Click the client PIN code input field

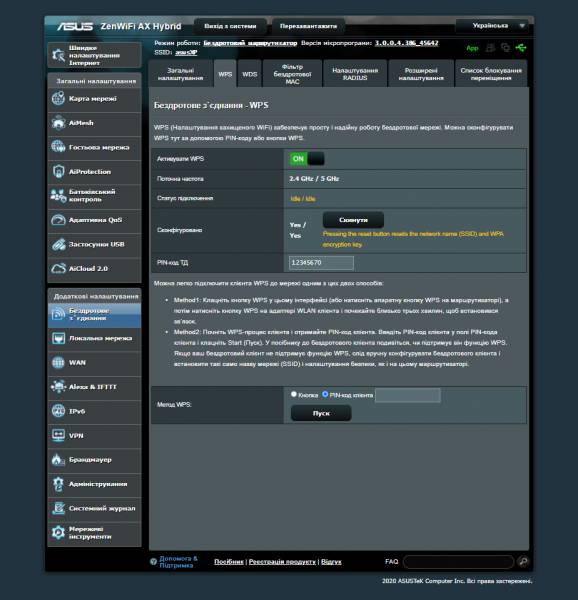407,395
